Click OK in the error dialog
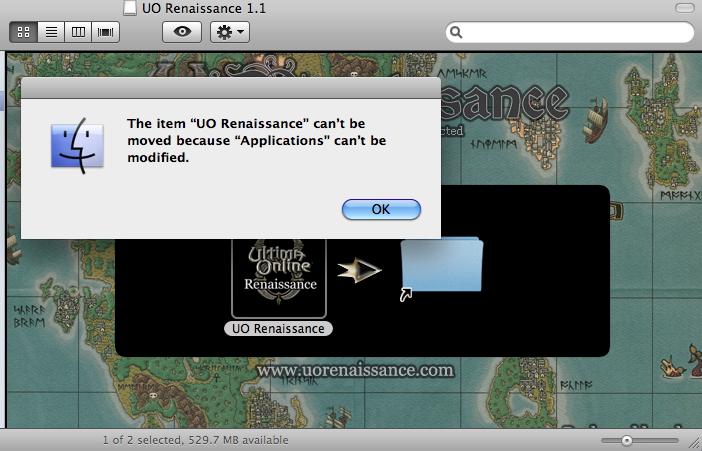The height and width of the screenshot is (451, 702). [x=381, y=209]
